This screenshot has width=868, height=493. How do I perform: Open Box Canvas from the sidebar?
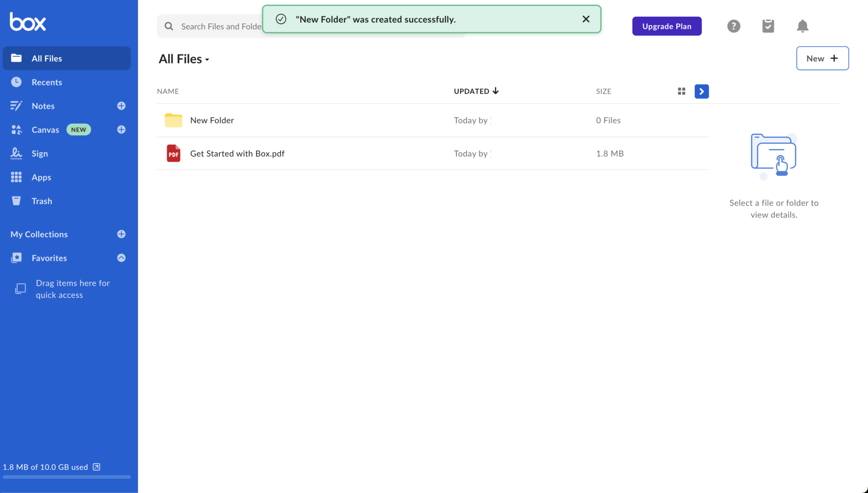click(x=45, y=129)
